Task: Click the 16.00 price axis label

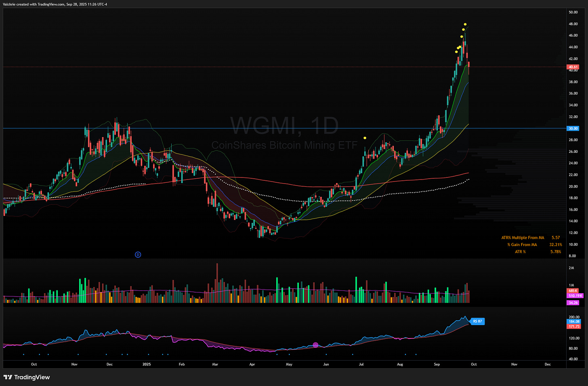Action: tap(573, 210)
